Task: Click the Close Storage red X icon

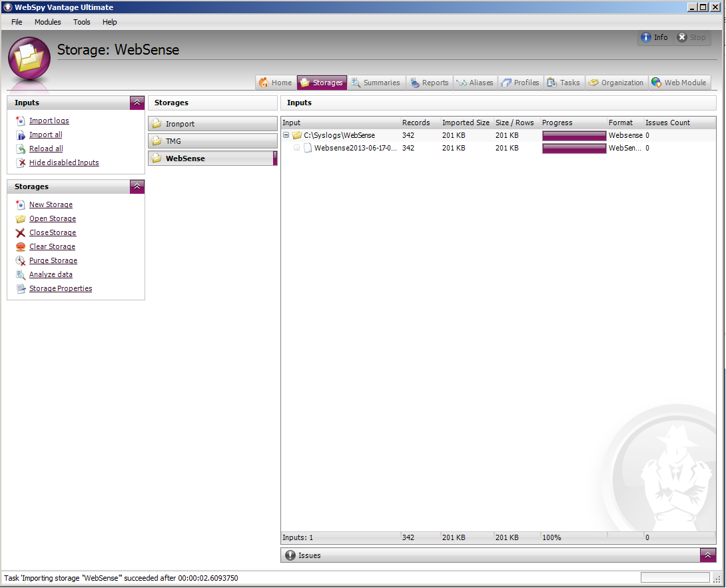Action: 21,232
